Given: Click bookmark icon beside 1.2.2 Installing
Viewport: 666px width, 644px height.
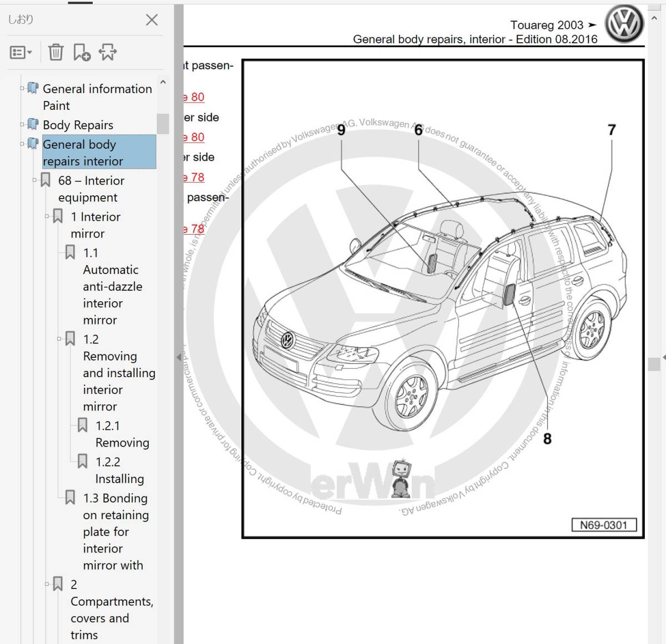Looking at the screenshot, I should 82,462.
